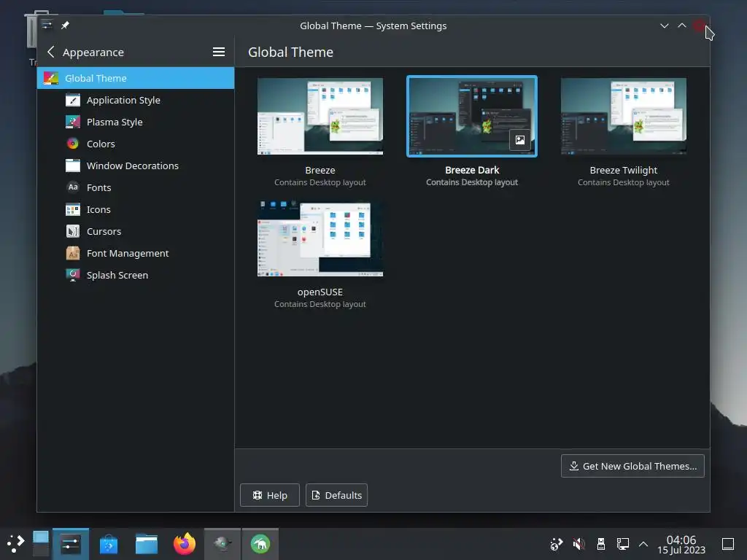Click the Show Desktop button in the panel
This screenshot has width=747, height=560.
point(727,544)
